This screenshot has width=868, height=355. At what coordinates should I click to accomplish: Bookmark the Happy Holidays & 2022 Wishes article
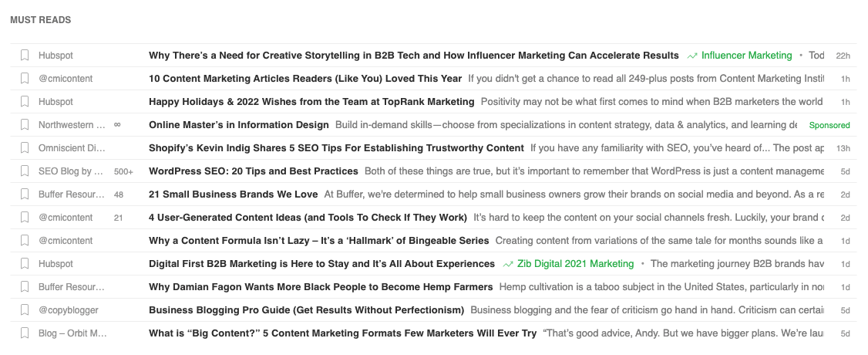coord(25,102)
